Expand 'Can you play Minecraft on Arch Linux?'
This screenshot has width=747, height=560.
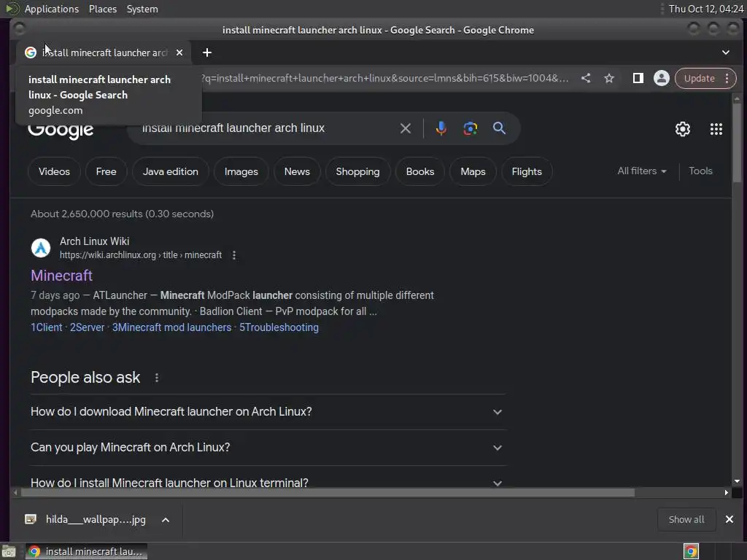tap(267, 448)
